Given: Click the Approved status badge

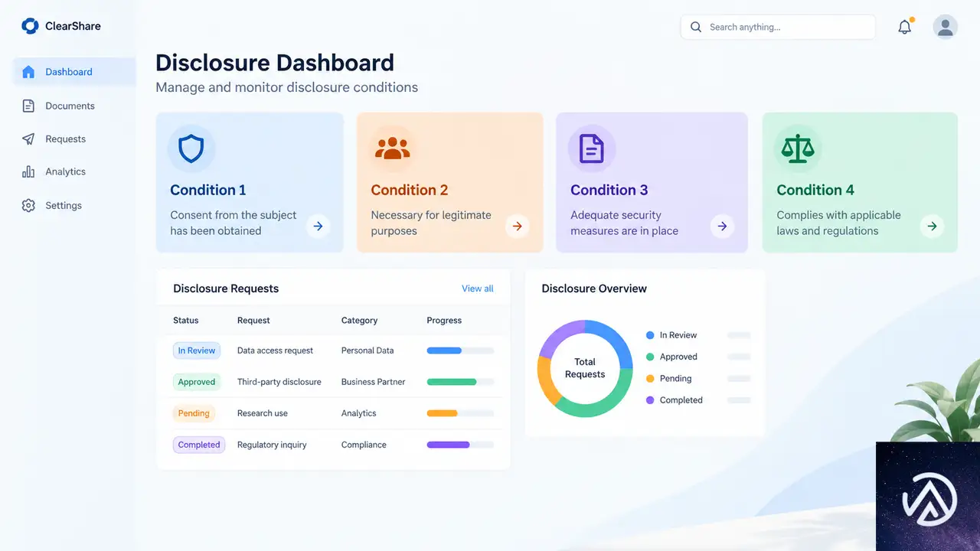Looking at the screenshot, I should (x=197, y=382).
